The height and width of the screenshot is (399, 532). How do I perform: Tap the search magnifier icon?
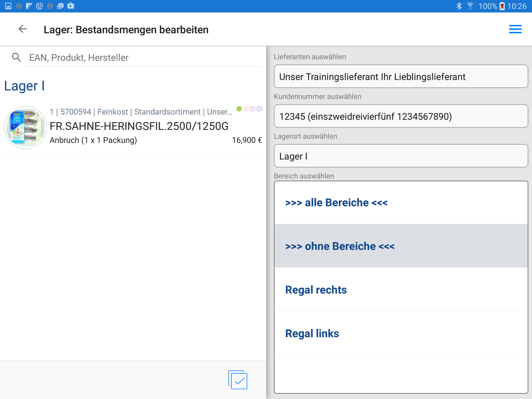point(16,57)
